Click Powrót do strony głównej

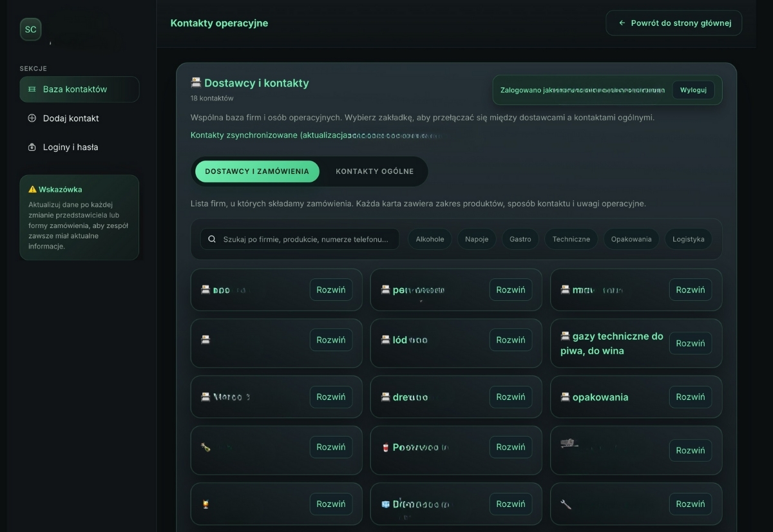[x=674, y=23]
